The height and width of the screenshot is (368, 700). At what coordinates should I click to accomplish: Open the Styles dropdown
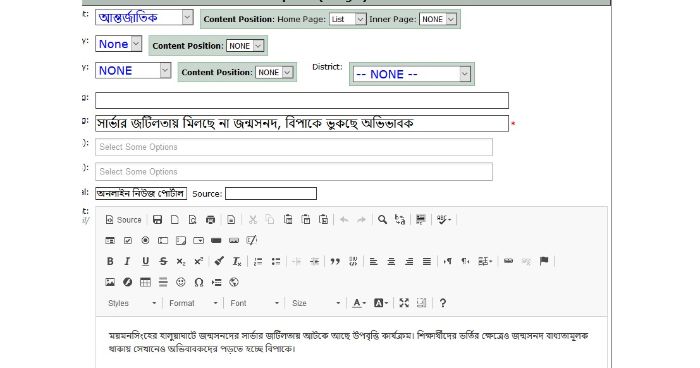pos(132,303)
